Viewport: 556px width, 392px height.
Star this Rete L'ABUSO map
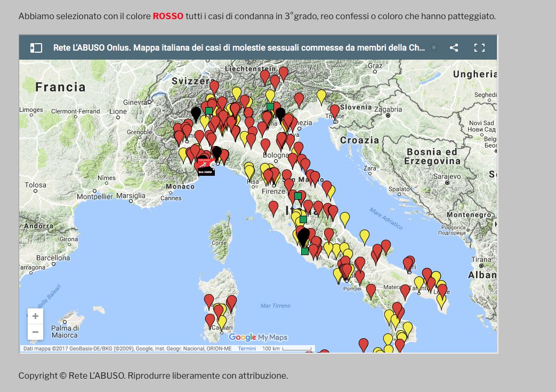(x=434, y=47)
